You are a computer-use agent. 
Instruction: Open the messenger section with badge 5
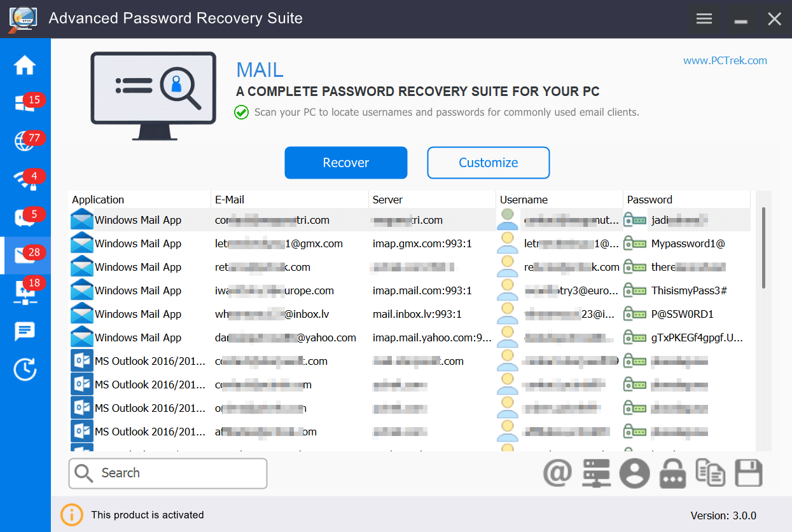click(25, 218)
